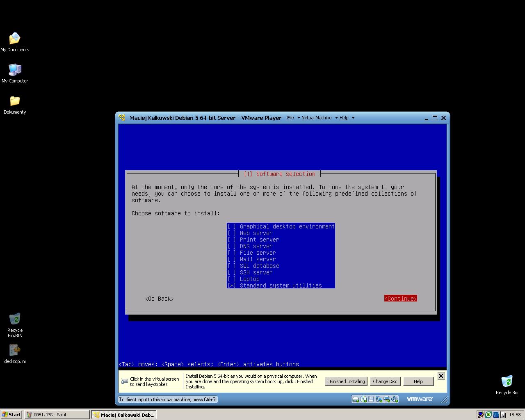Click the VMware Player title bar app icon
Image resolution: width=525 pixels, height=420 pixels.
[x=122, y=118]
